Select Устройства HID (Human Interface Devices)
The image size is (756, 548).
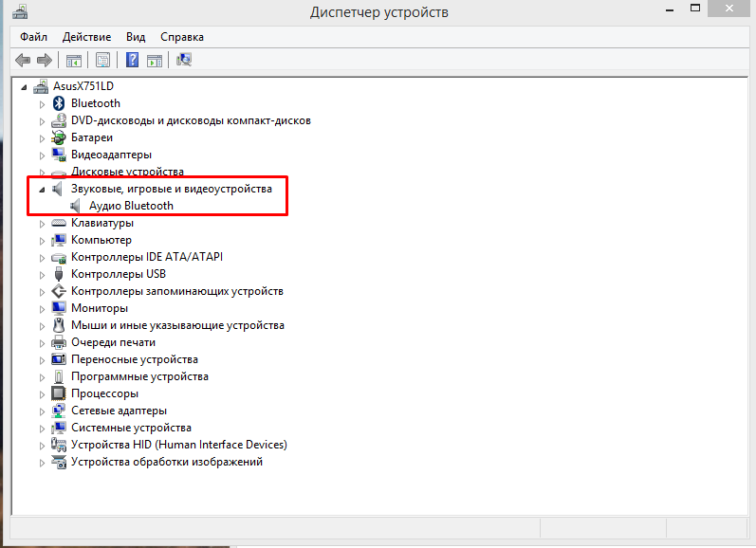pos(179,445)
